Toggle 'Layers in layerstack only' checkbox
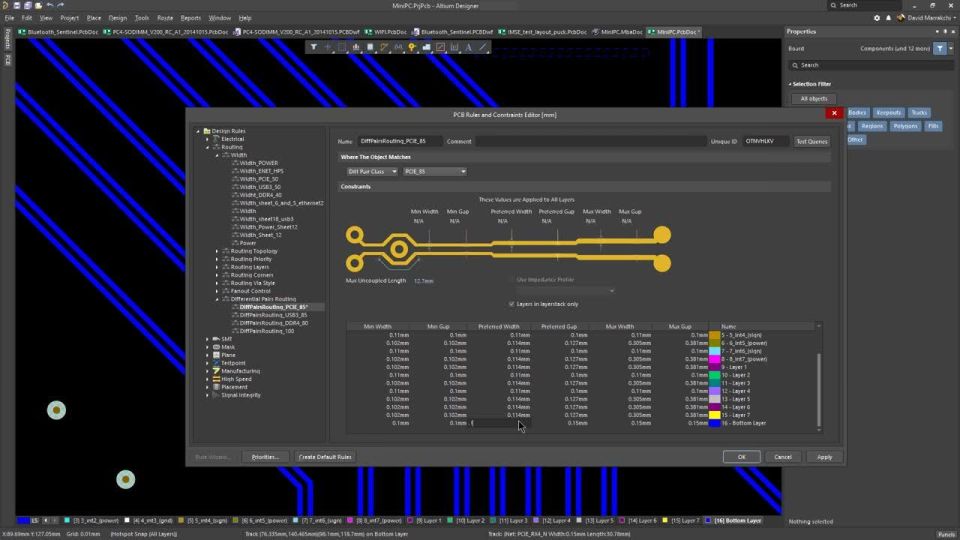The width and height of the screenshot is (960, 540). (x=511, y=304)
